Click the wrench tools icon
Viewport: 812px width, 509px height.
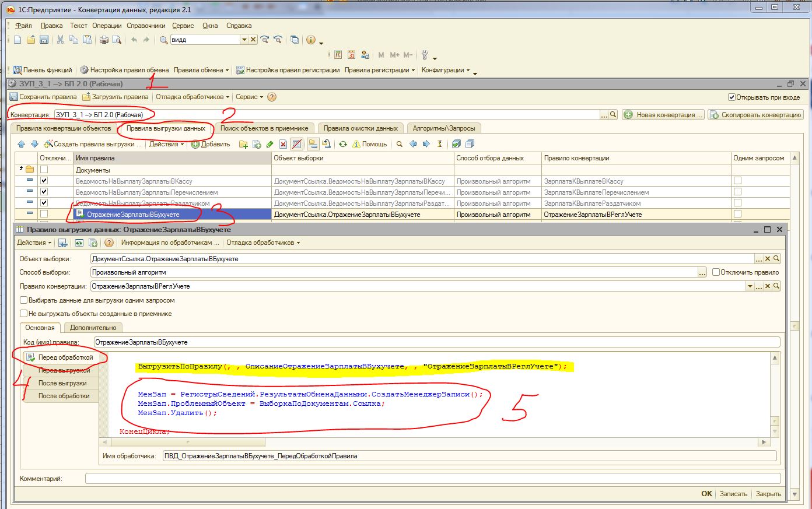(425, 55)
